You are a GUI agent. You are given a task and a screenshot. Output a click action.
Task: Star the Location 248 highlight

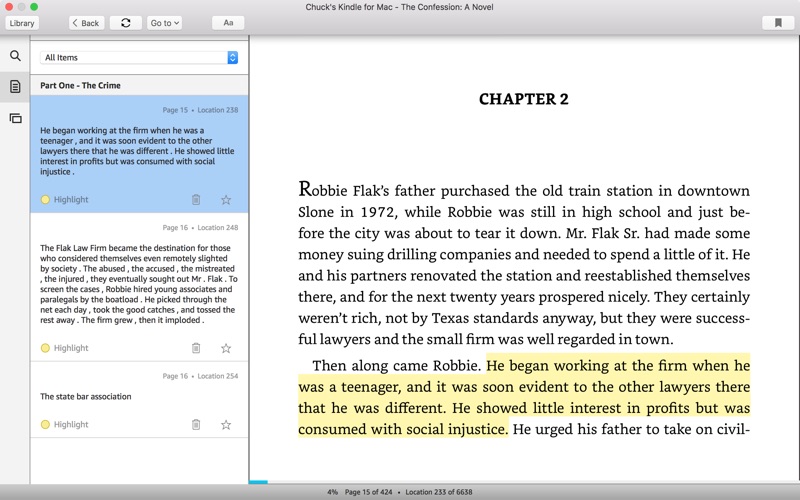point(226,348)
